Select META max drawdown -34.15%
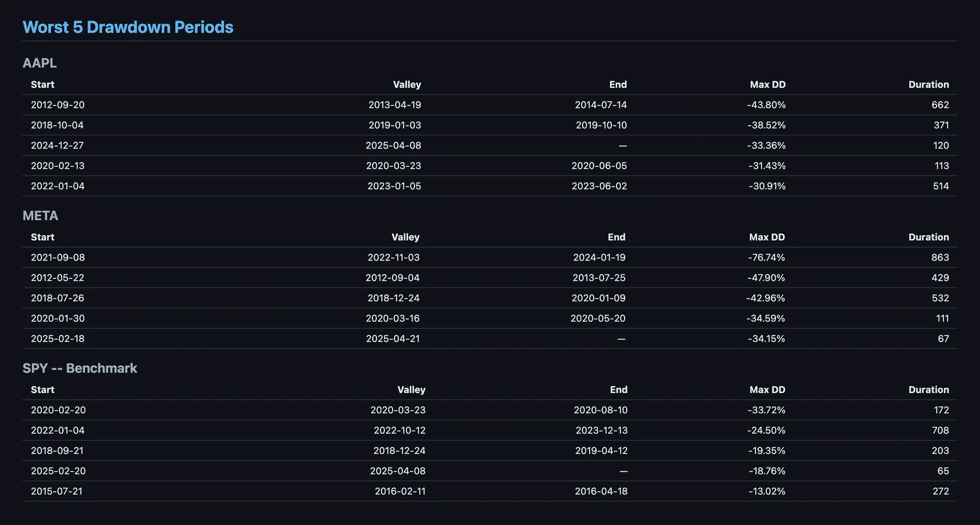The width and height of the screenshot is (980, 525). (766, 339)
